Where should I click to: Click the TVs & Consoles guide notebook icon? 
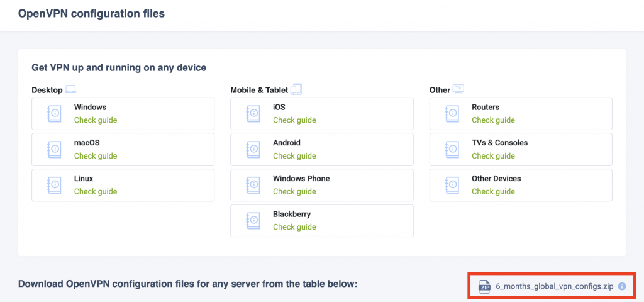click(452, 149)
